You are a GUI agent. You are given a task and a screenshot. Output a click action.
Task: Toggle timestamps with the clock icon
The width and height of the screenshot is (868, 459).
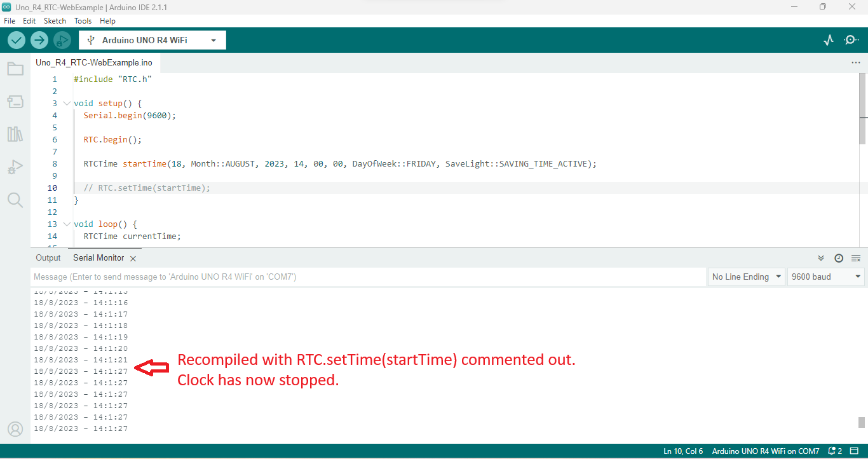(839, 257)
